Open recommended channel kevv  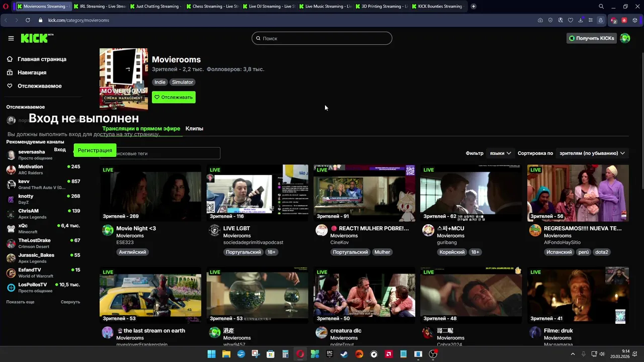pos(43,184)
